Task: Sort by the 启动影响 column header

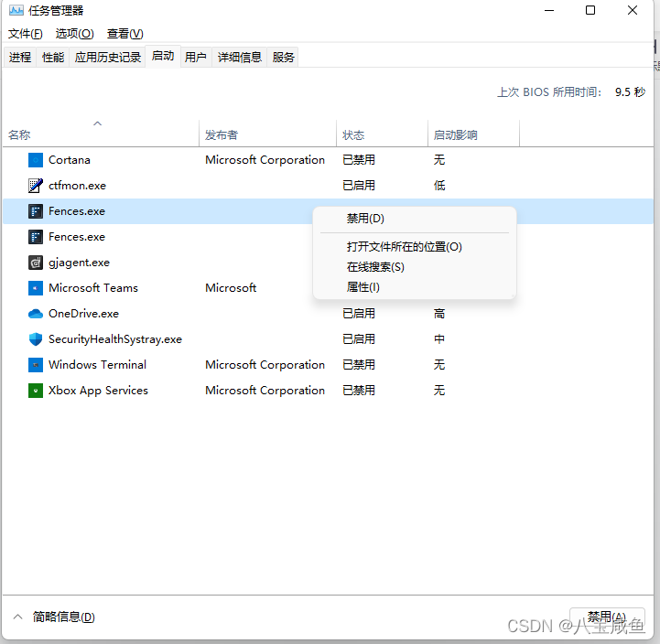Action: coord(473,135)
